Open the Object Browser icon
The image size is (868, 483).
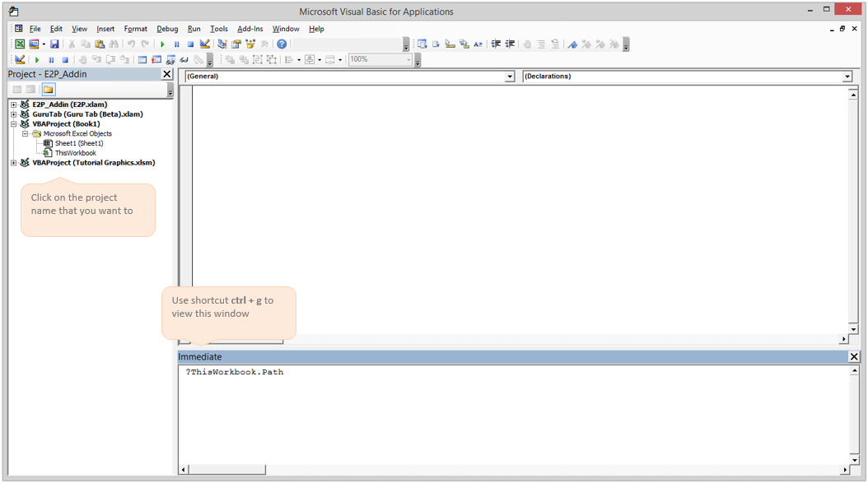click(x=250, y=44)
